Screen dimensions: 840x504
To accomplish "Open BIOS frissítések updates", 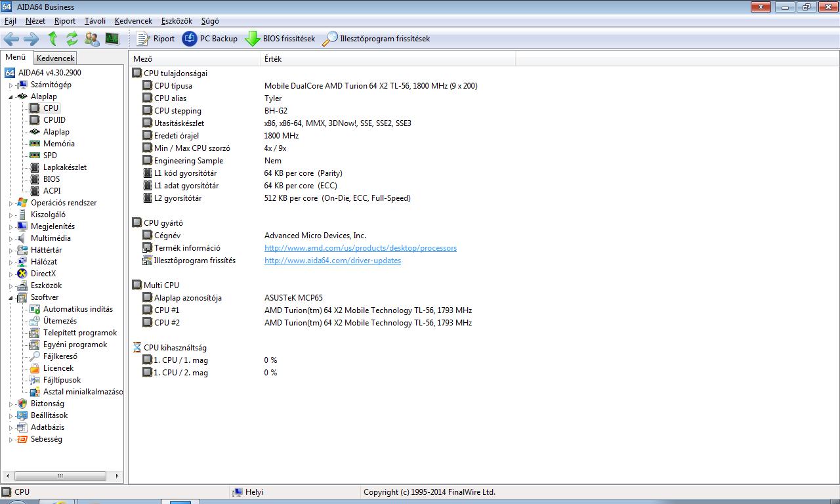I will click(280, 39).
